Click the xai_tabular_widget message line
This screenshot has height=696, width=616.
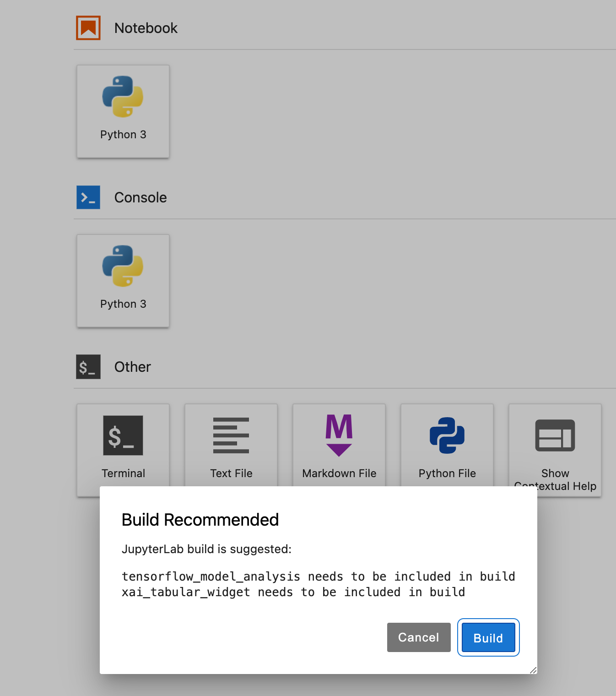point(293,592)
